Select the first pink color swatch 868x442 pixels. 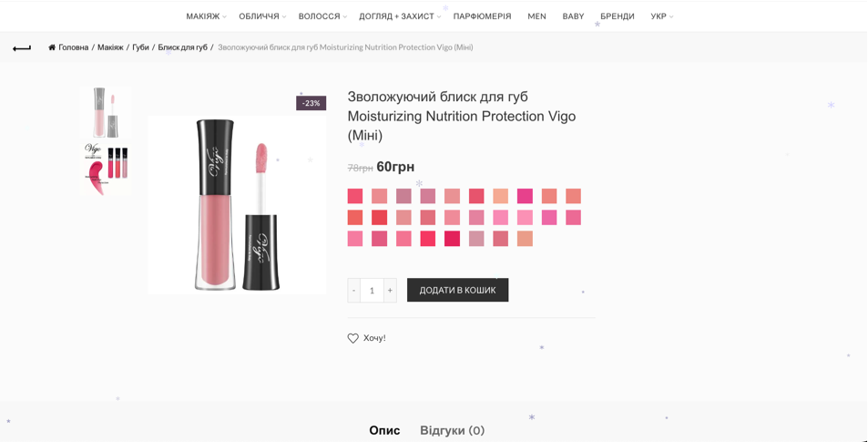click(x=355, y=196)
